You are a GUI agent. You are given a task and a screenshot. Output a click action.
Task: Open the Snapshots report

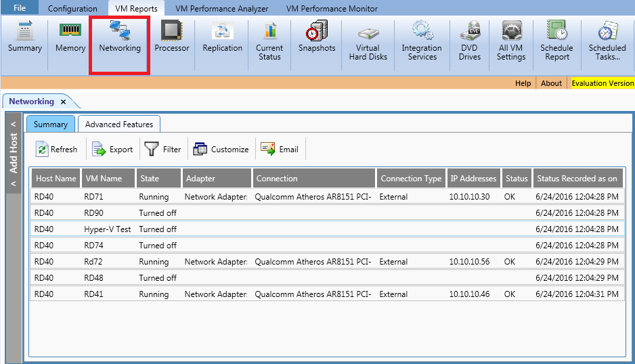(317, 37)
